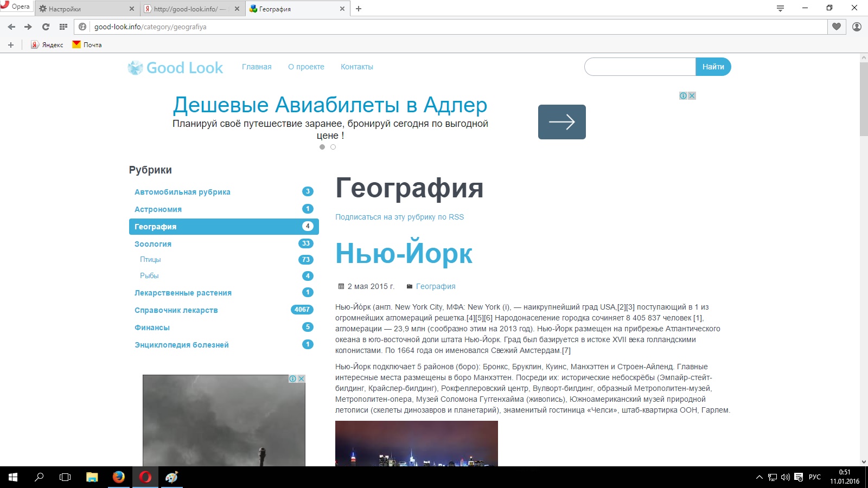The width and height of the screenshot is (868, 488).
Task: Open Windows taskbar search
Action: 39,477
